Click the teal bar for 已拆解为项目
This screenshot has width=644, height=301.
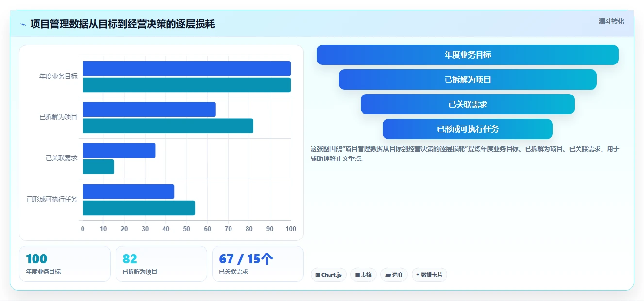168,126
